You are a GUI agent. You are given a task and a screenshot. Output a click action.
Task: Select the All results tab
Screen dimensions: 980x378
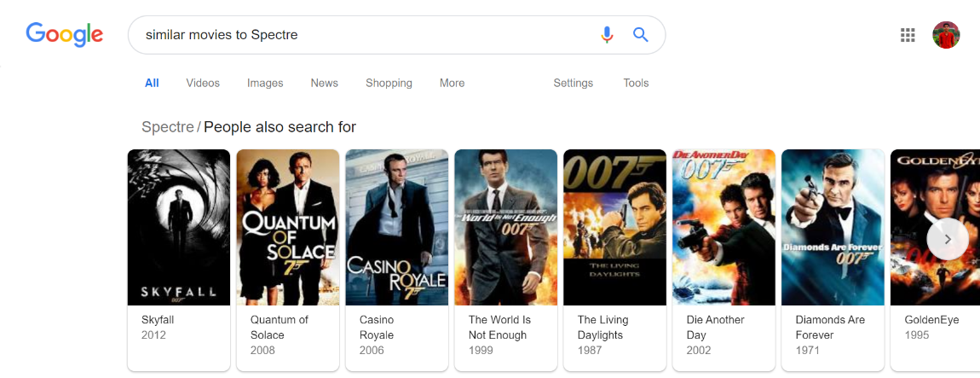(152, 83)
